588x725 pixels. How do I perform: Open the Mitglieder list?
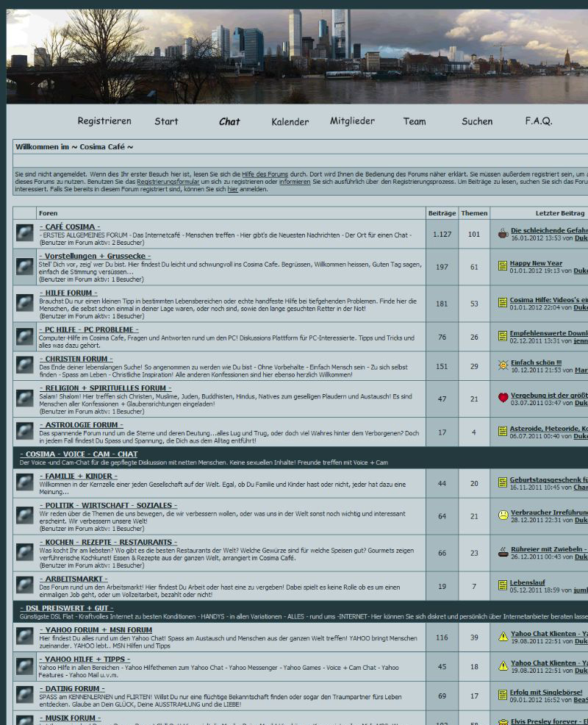[352, 121]
